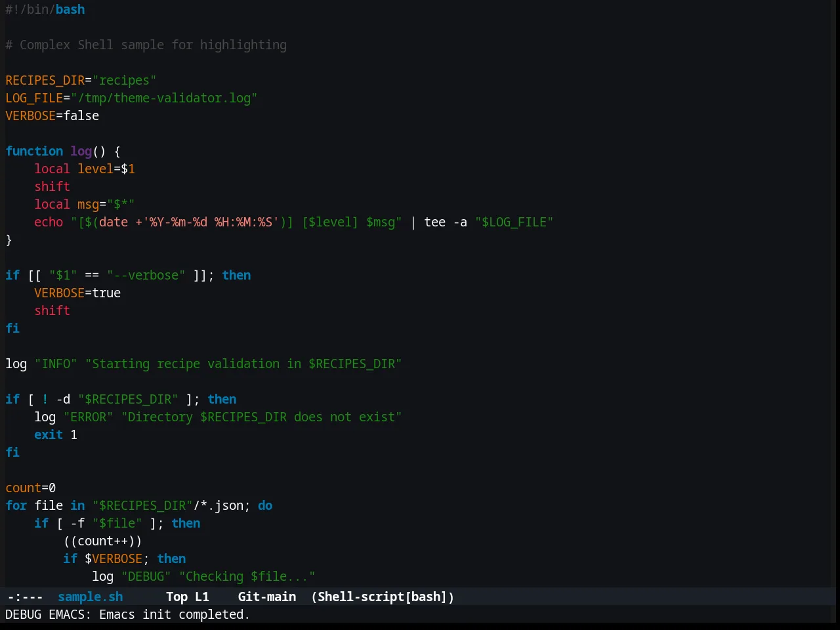Click the VERBOSE=true assignment
Image resolution: width=840 pixels, height=630 pixels.
click(x=77, y=293)
